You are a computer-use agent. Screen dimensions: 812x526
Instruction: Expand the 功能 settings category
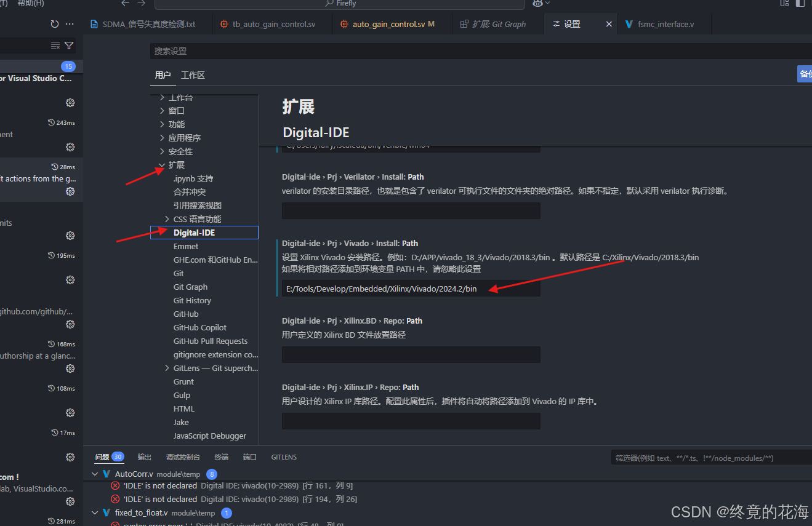(162, 124)
